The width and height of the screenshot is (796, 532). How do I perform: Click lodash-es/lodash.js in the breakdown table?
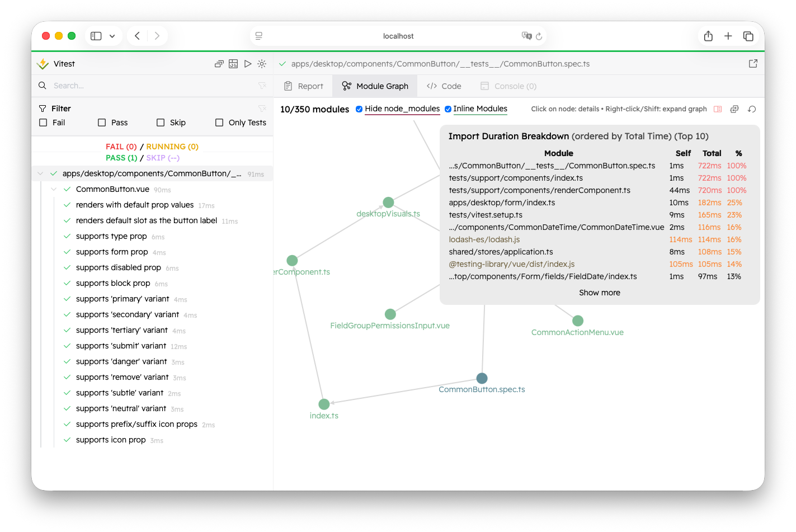click(x=484, y=239)
